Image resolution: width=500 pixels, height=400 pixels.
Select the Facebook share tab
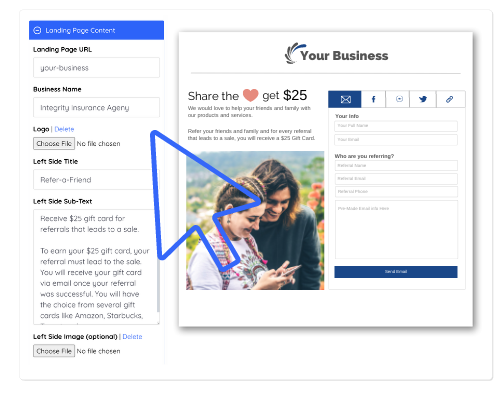point(373,99)
